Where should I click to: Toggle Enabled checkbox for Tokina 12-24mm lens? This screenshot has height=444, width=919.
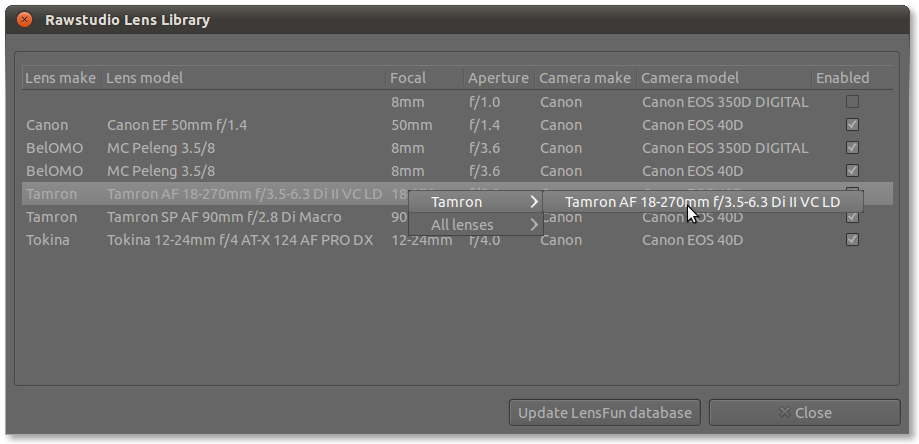click(x=852, y=240)
